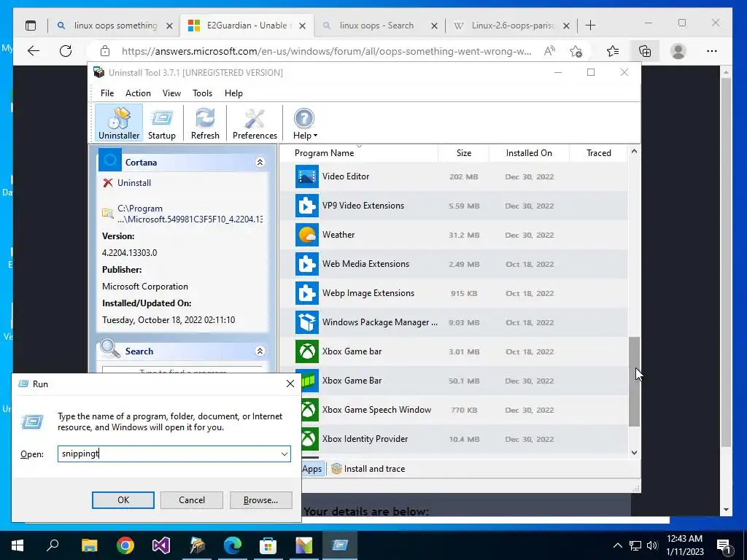Screen dimensions: 747x560
Task: Click the Web Media Extensions icon
Action: [307, 264]
